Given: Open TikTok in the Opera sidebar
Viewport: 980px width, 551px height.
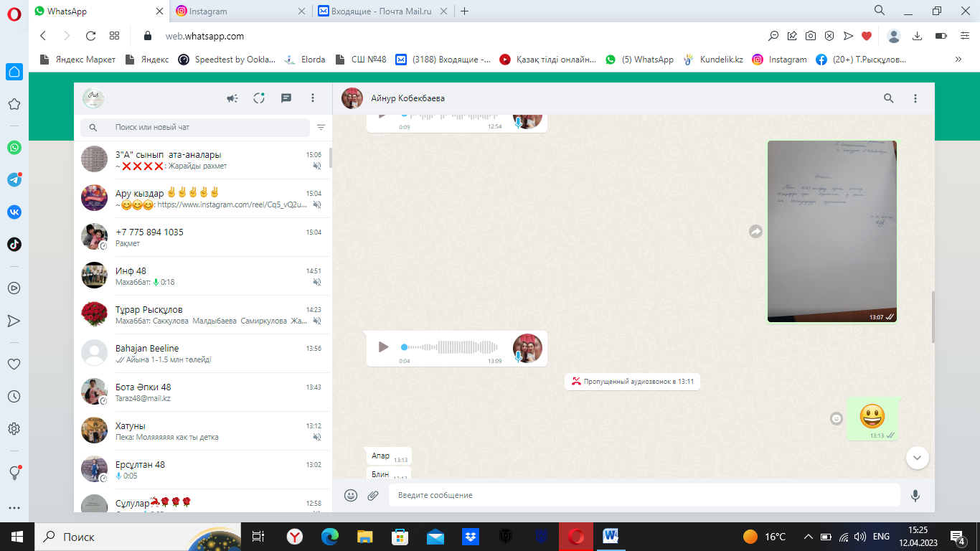Looking at the screenshot, I should [14, 244].
